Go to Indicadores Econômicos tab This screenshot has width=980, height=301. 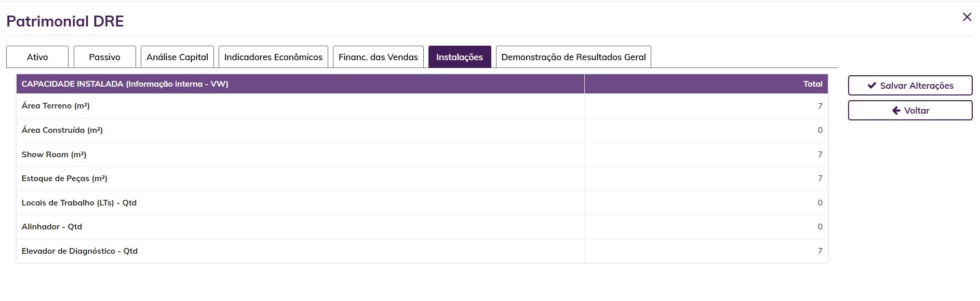[x=273, y=57]
